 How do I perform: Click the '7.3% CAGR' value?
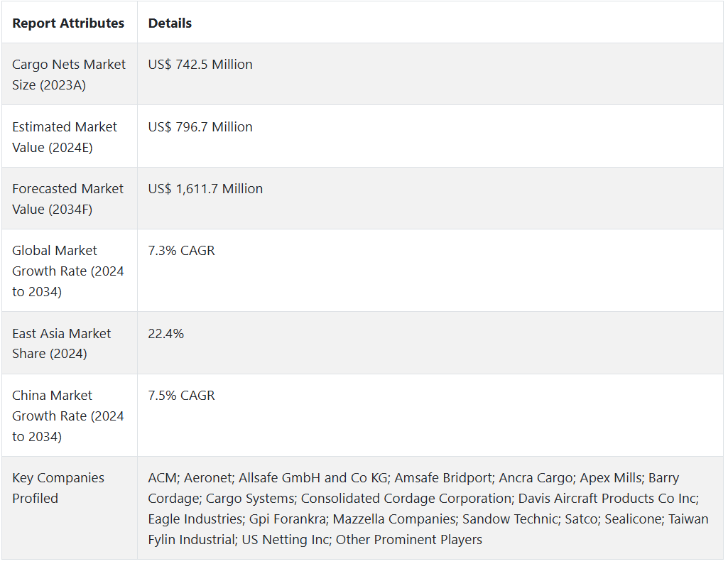182,251
